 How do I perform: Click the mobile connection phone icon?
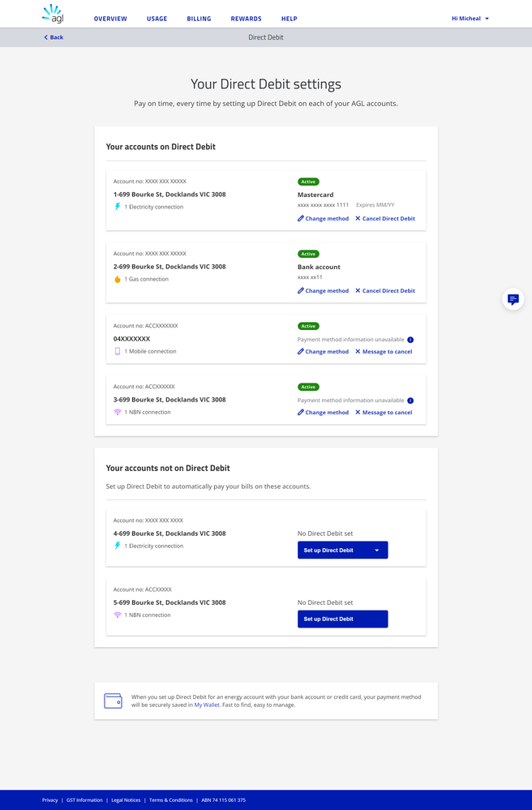118,351
